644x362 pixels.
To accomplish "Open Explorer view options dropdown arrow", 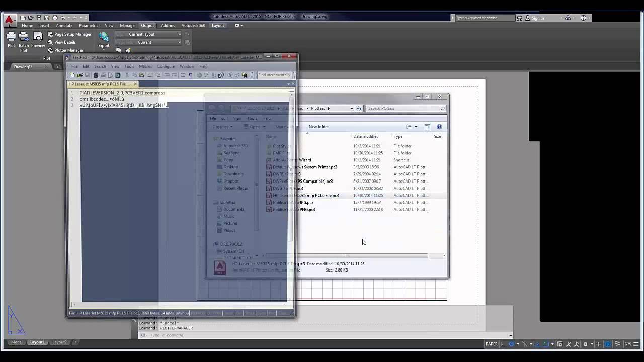I will click(416, 127).
